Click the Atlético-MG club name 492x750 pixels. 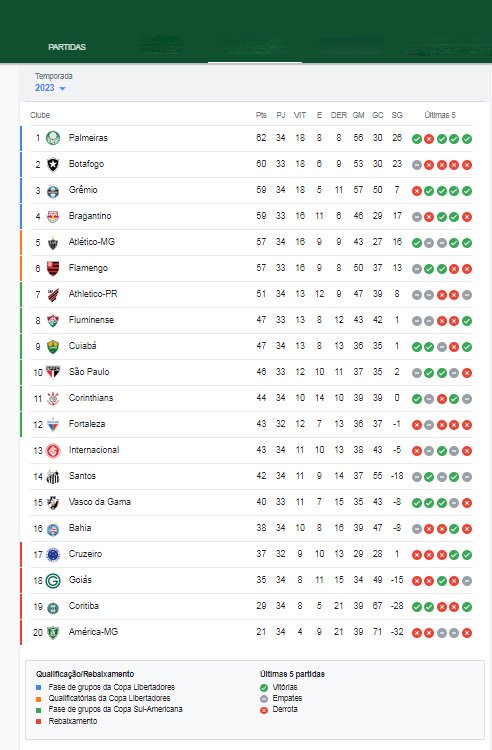click(92, 242)
